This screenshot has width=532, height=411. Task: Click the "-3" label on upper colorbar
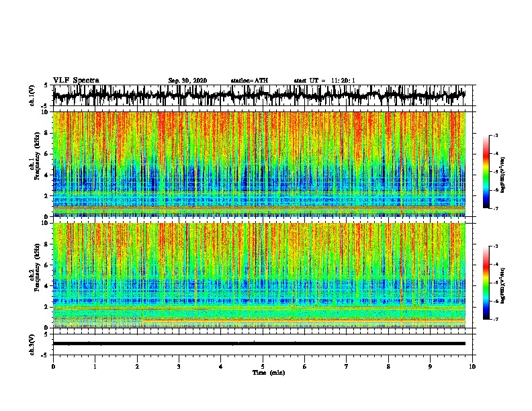pos(495,136)
